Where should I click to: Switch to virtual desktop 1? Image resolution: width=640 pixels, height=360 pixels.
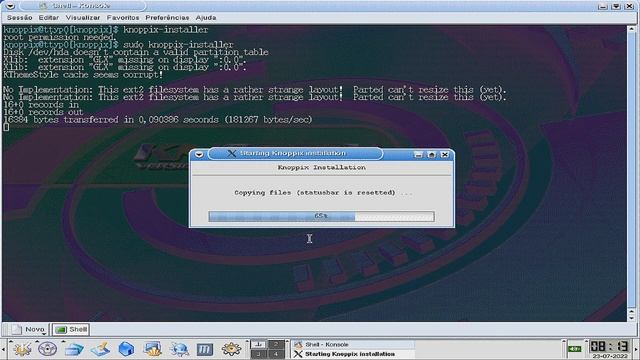pyautogui.click(x=258, y=344)
